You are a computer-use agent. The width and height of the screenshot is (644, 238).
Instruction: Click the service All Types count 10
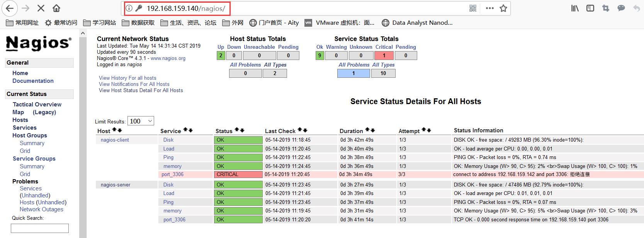[x=383, y=73]
